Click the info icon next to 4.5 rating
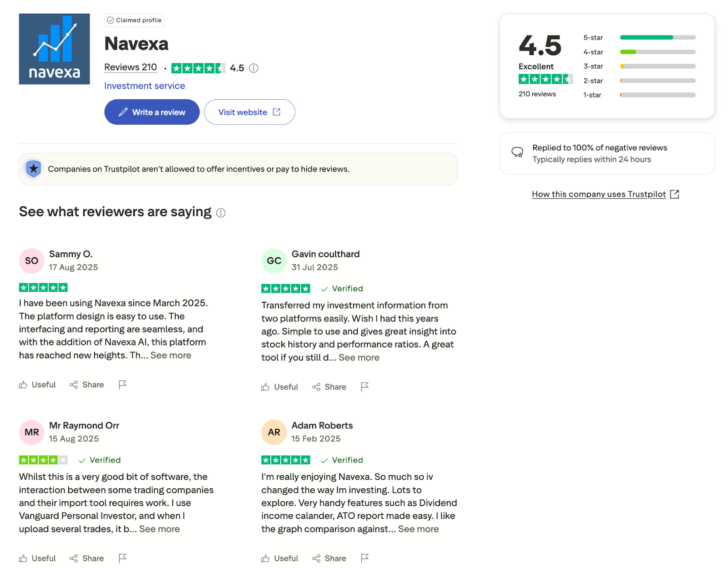Viewport: 728px width, 568px height. point(254,68)
